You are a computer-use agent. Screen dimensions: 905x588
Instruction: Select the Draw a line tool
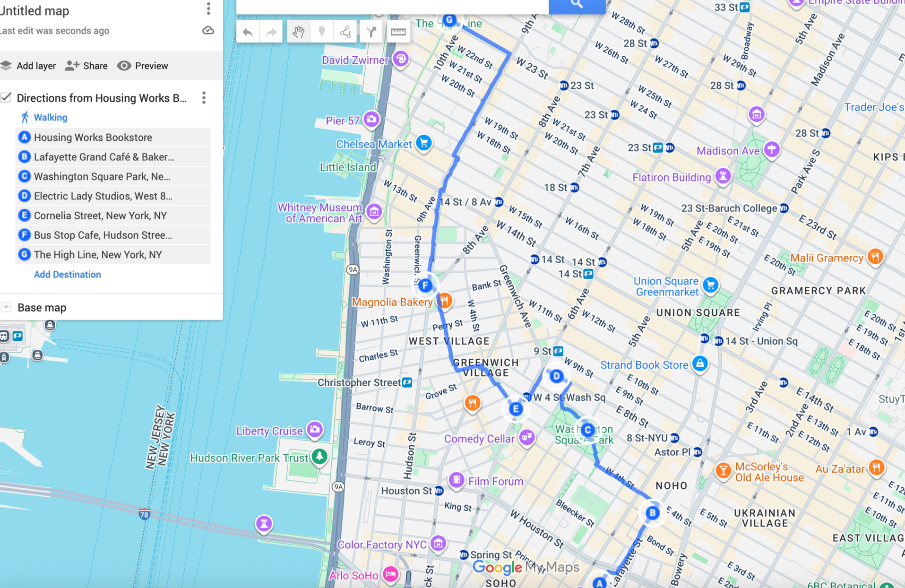(x=345, y=32)
